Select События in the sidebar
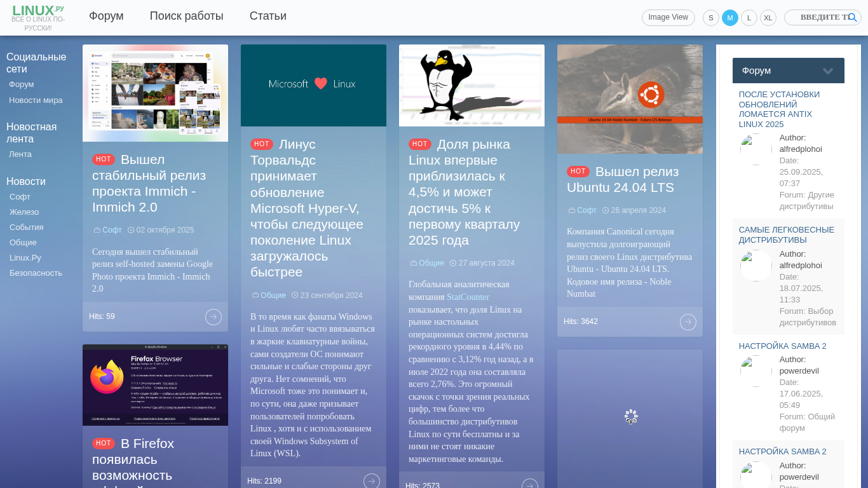Screen dimensions: 868x488 27,227
